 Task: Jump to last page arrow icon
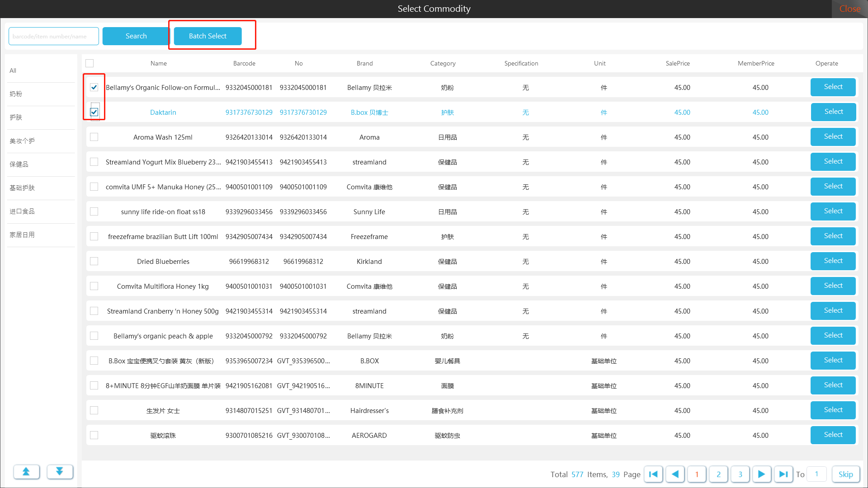coord(783,474)
